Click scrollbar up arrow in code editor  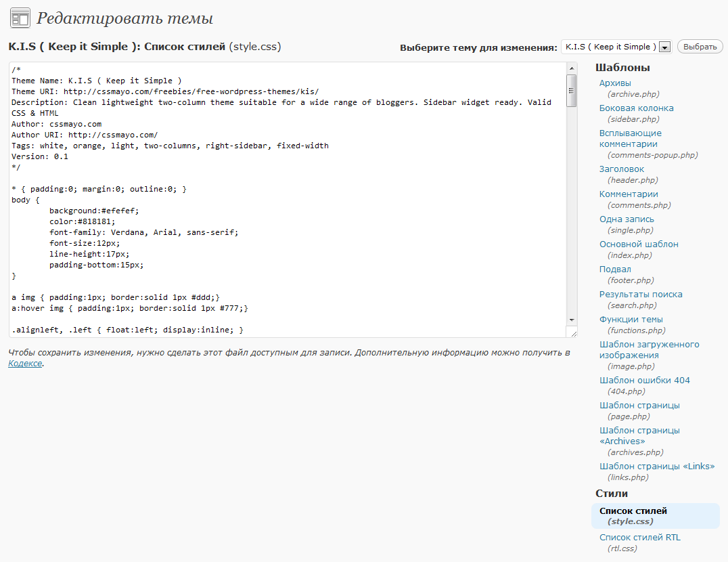point(572,69)
